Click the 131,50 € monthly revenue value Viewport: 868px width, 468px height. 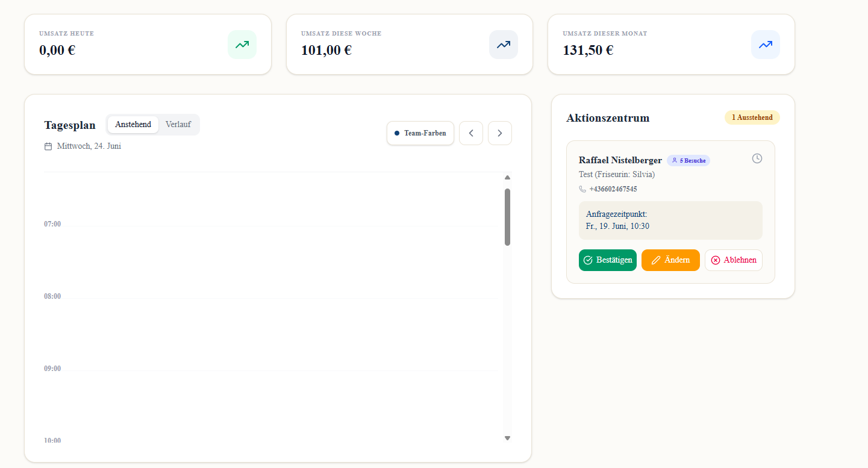coord(588,51)
